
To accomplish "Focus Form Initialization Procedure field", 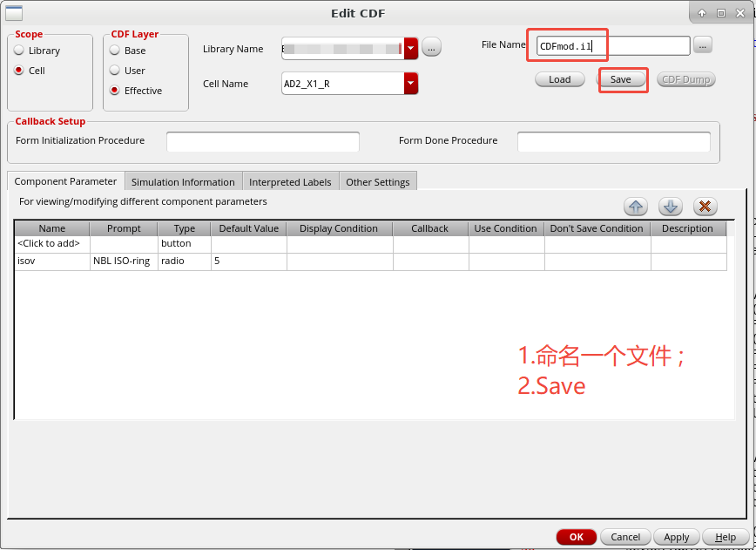I will (263, 141).
